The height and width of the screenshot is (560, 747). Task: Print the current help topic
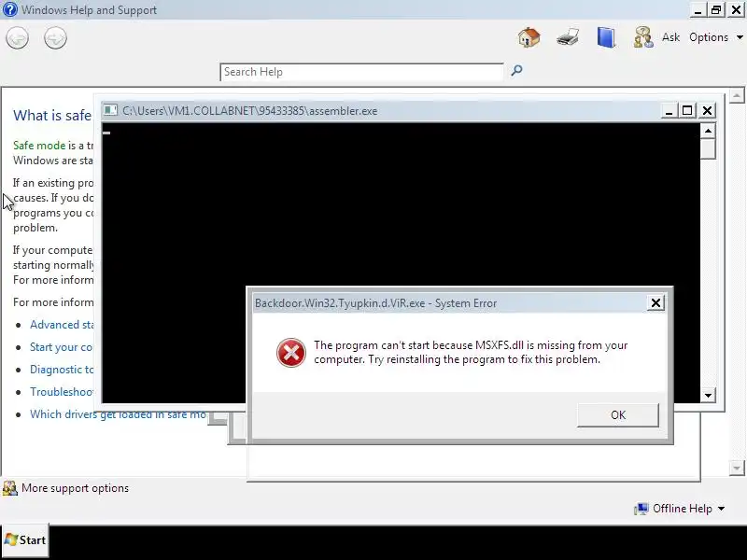568,37
